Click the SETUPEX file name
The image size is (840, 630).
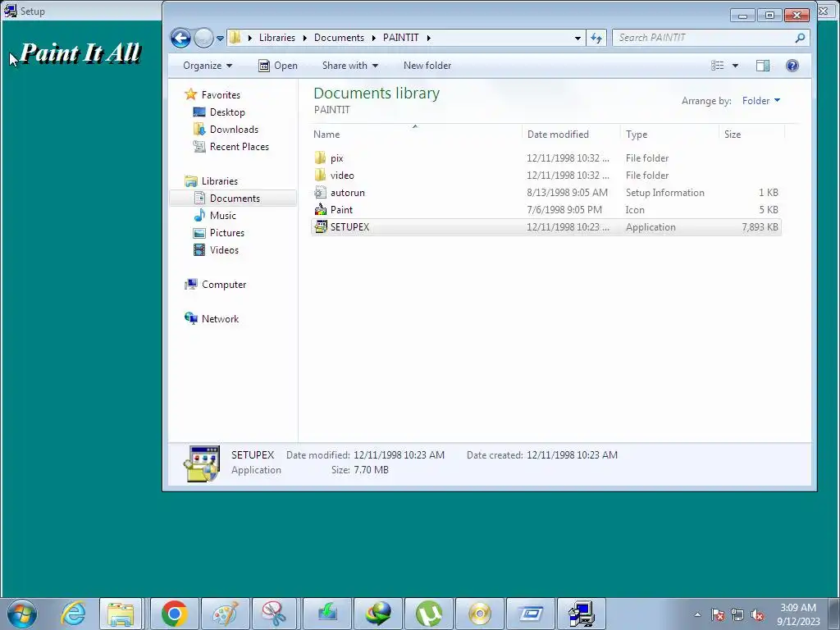coord(349,227)
